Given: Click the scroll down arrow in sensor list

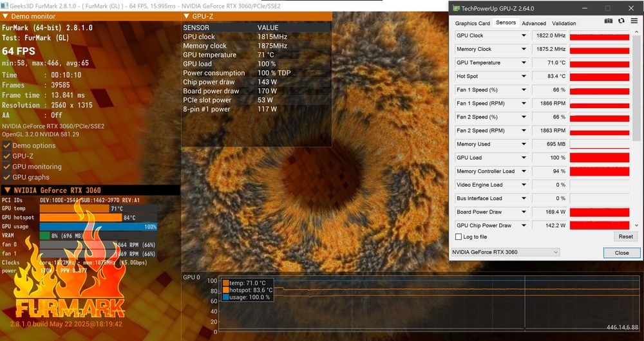Looking at the screenshot, I should coord(636,225).
